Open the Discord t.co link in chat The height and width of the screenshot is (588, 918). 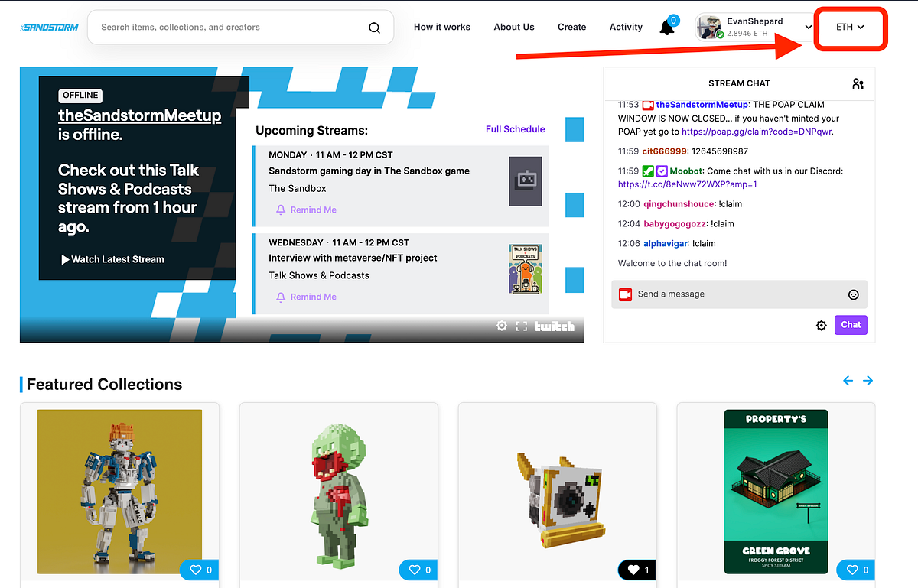(x=688, y=184)
